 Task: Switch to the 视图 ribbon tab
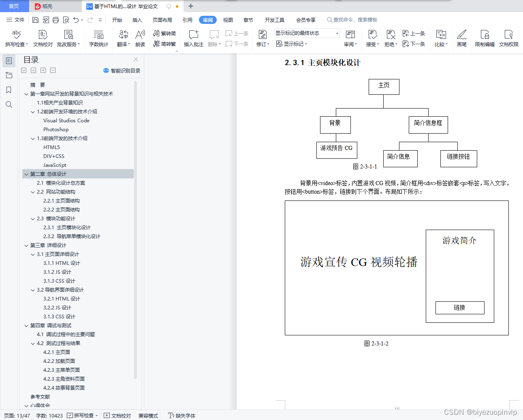pyautogui.click(x=228, y=19)
